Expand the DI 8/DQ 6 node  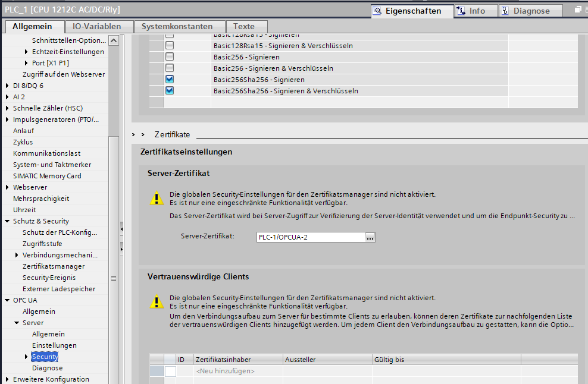[7, 86]
